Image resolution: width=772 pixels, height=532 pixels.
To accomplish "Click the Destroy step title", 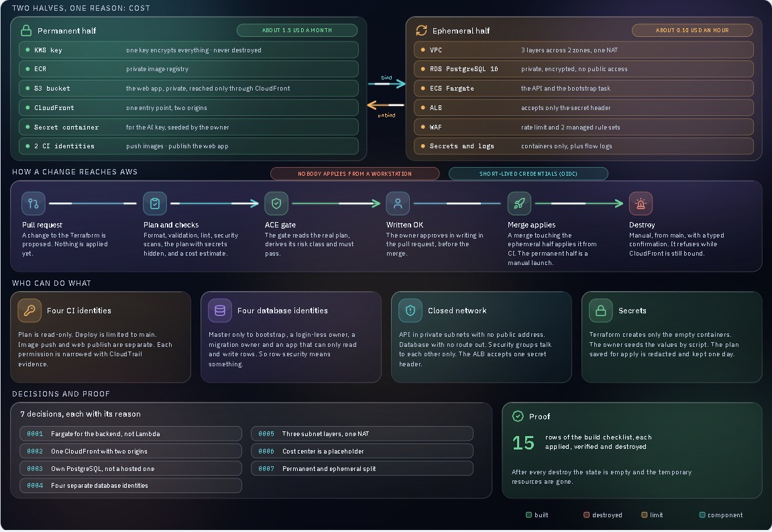I will click(642, 225).
